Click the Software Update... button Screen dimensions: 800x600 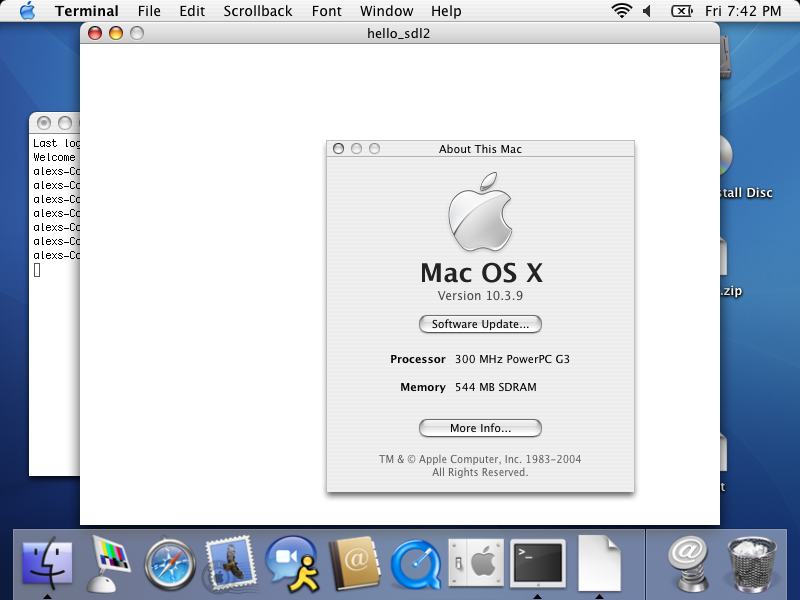(x=480, y=324)
